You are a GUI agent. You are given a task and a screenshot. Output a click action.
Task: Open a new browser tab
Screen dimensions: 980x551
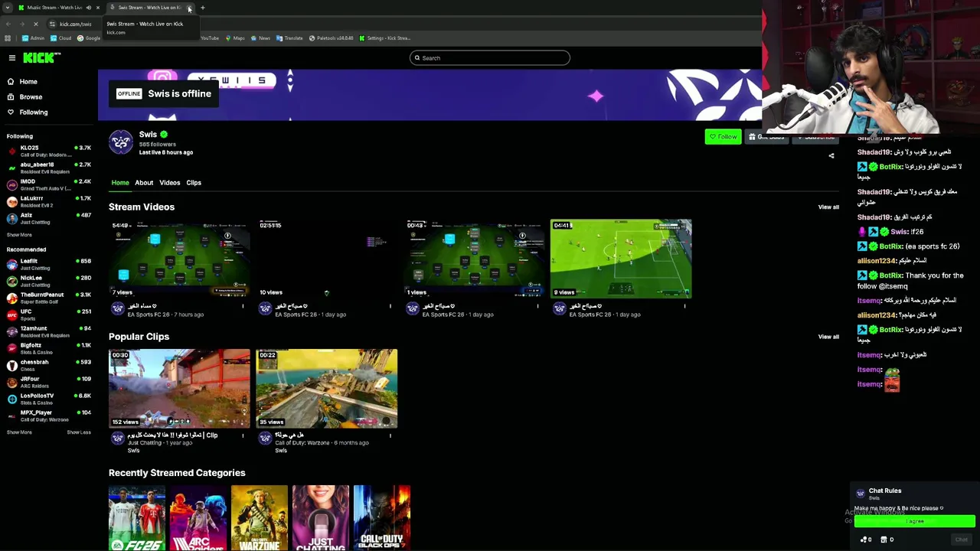203,8
